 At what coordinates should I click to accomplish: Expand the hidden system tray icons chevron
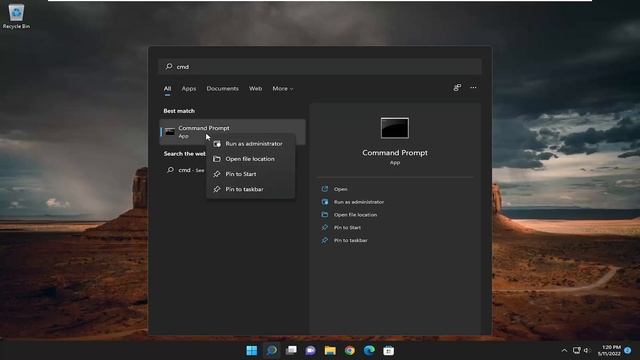tap(564, 350)
